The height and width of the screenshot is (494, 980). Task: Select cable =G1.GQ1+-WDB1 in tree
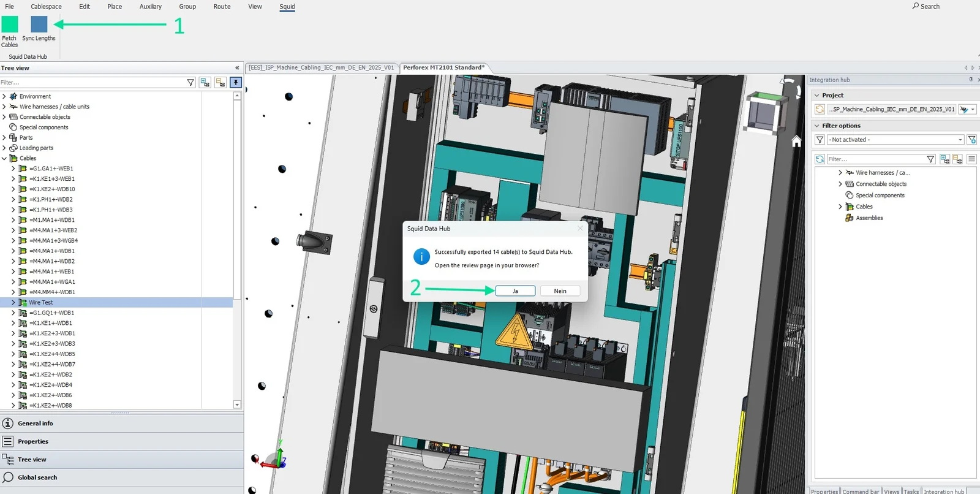point(52,313)
